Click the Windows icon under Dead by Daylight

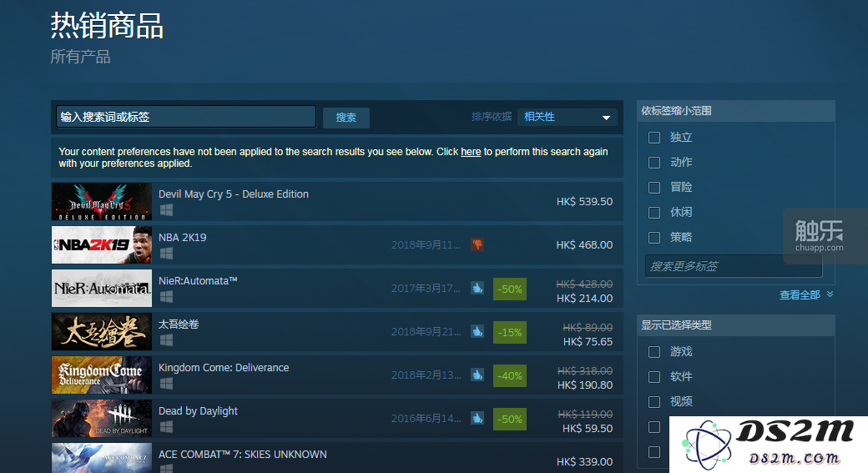[166, 427]
